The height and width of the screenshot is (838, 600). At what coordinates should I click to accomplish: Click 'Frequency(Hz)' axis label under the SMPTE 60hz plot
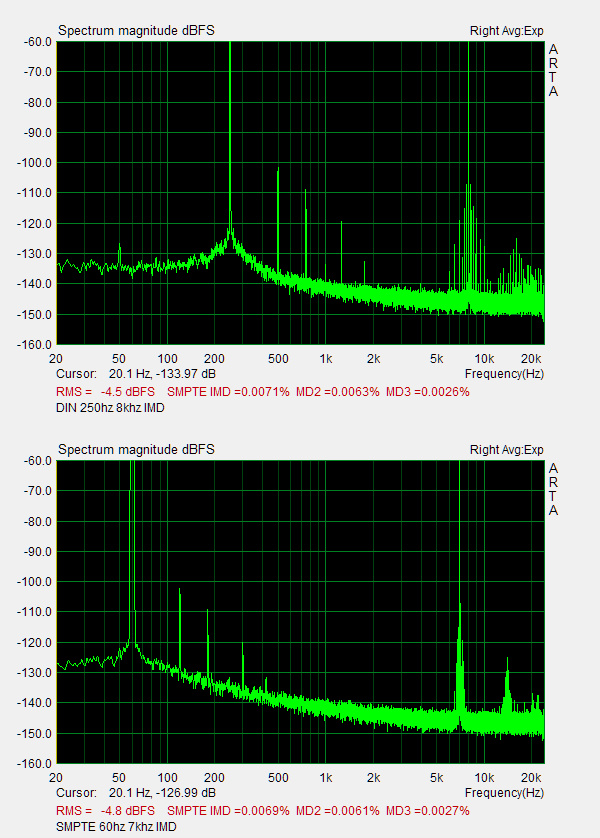pyautogui.click(x=504, y=793)
